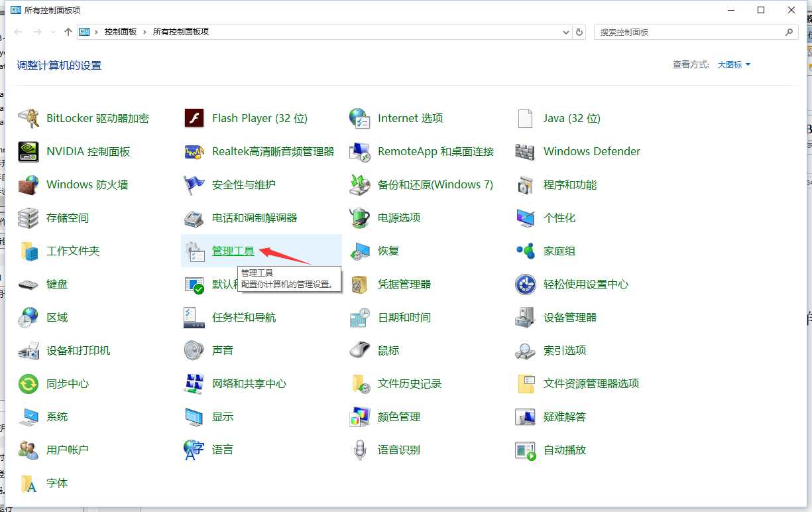The height and width of the screenshot is (512, 812).
Task: Click the search magnifier icon
Action: [x=789, y=32]
